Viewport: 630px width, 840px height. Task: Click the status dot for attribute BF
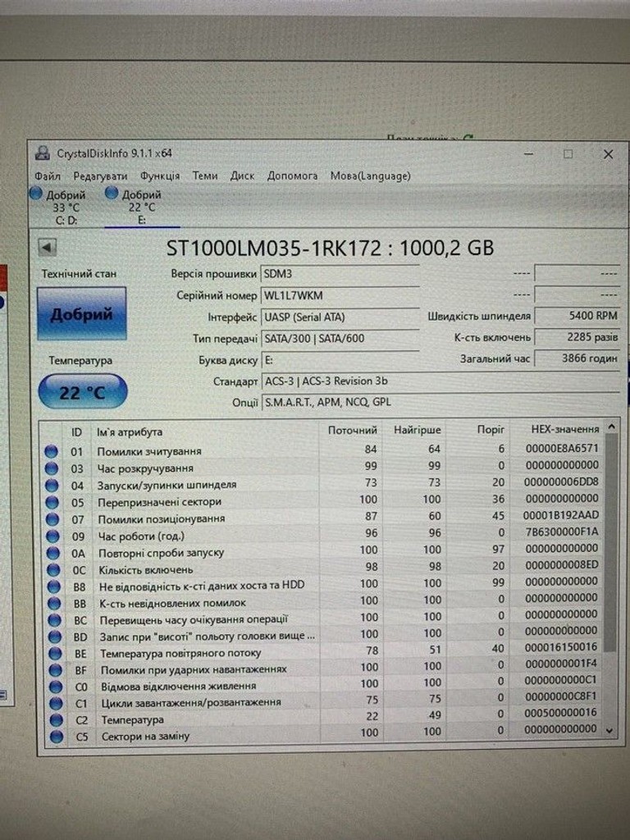point(55,670)
